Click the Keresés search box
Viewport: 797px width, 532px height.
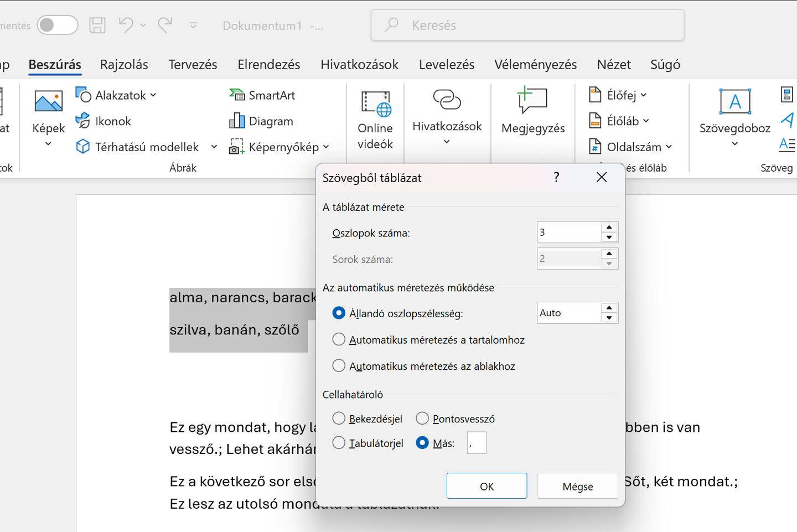[x=527, y=25]
